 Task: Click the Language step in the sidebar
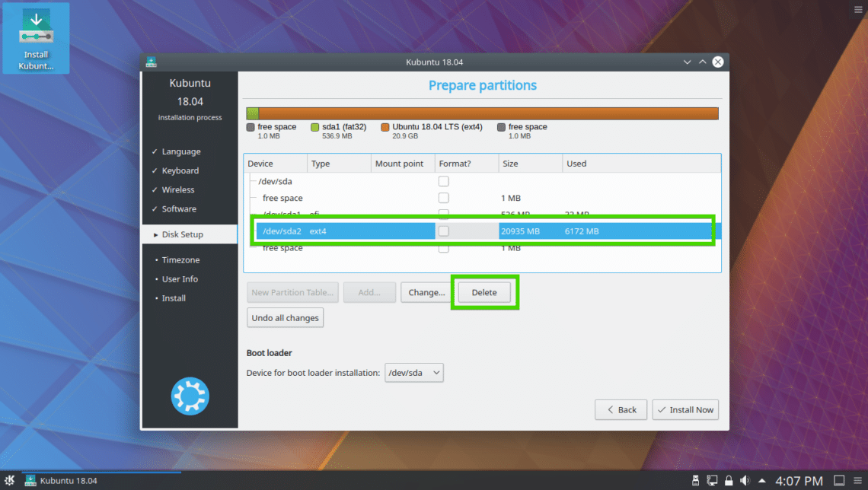tap(181, 151)
